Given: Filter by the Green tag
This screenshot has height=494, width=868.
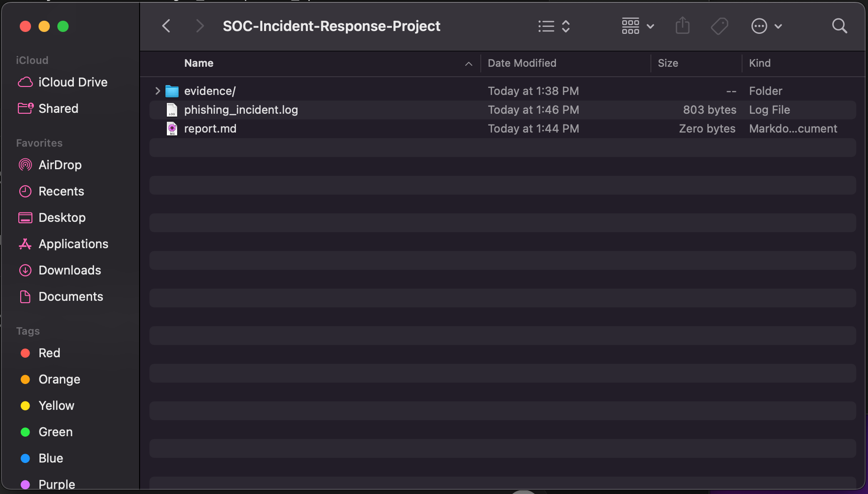Looking at the screenshot, I should click(x=55, y=432).
